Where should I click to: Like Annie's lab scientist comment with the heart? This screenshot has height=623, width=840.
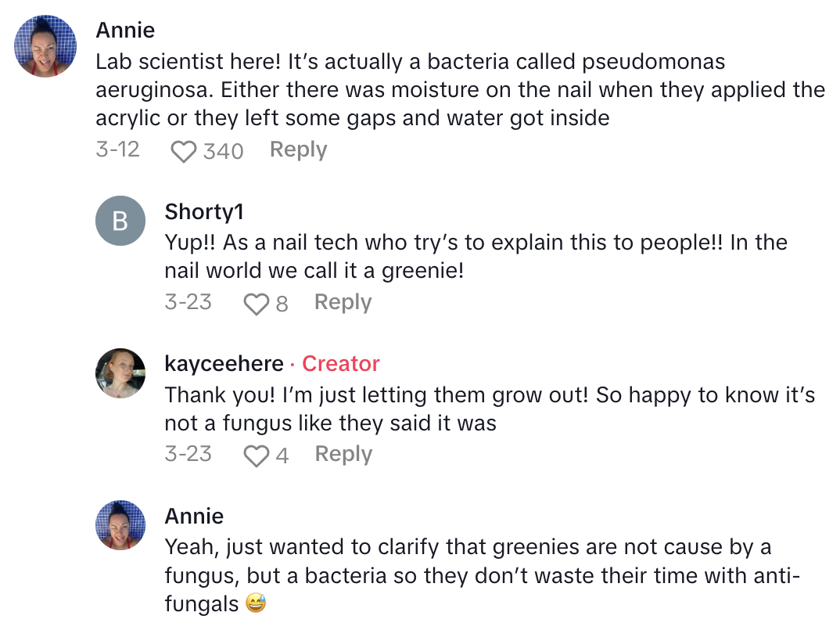pyautogui.click(x=183, y=151)
